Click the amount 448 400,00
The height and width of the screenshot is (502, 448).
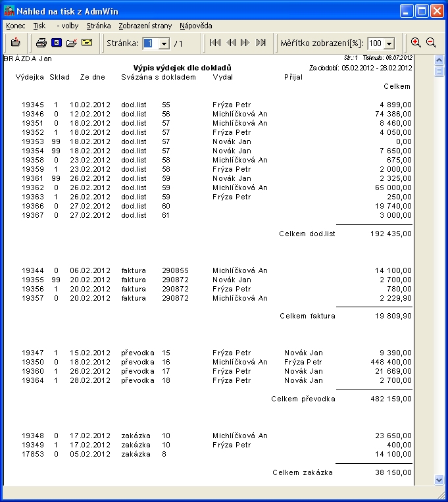391,362
